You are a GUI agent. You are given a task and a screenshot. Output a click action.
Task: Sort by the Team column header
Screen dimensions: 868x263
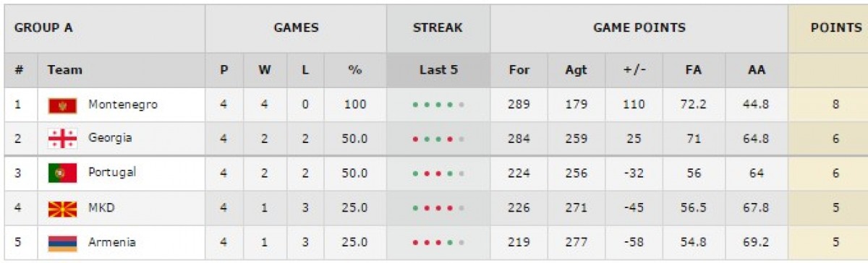pyautogui.click(x=65, y=70)
